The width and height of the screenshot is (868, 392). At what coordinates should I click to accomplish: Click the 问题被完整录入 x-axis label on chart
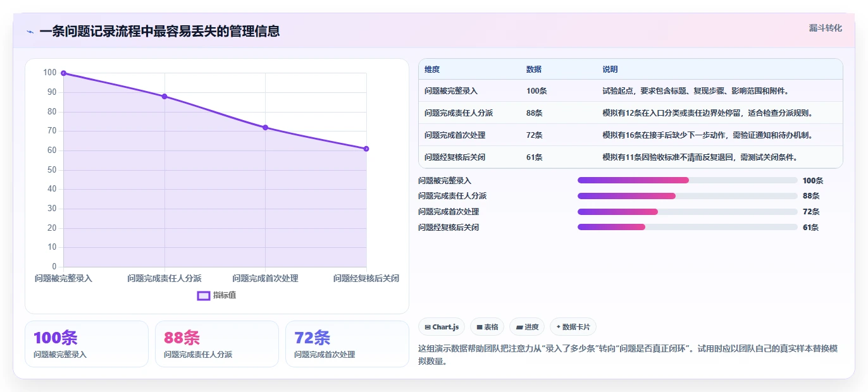pyautogui.click(x=63, y=279)
